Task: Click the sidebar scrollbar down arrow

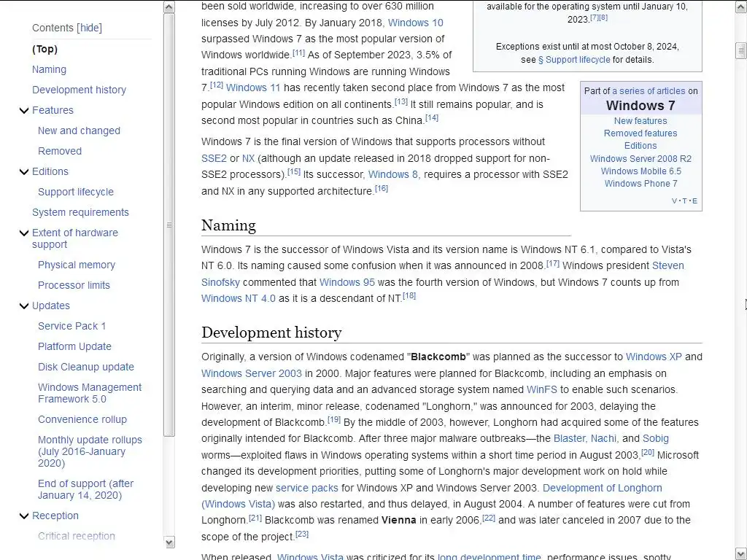Action: [x=169, y=542]
